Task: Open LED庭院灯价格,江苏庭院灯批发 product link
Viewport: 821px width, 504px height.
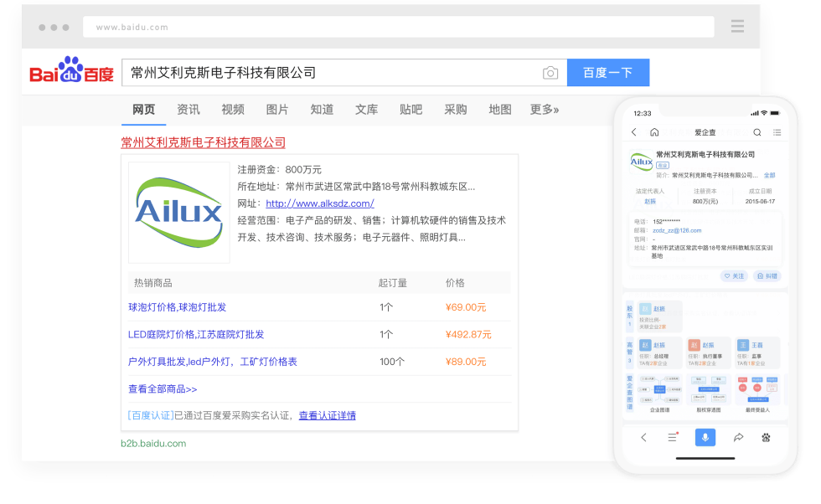Action: point(196,334)
